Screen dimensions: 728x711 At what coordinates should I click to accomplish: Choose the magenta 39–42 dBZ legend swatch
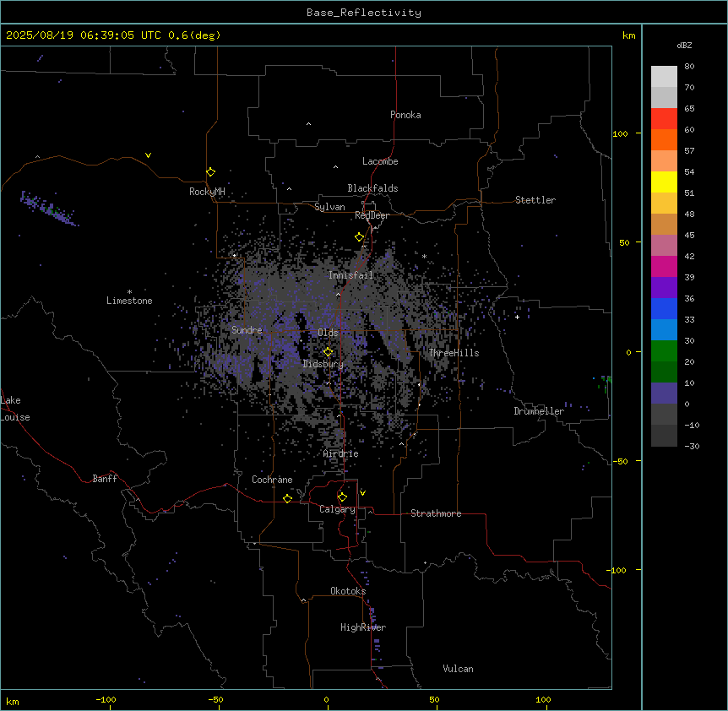point(664,266)
